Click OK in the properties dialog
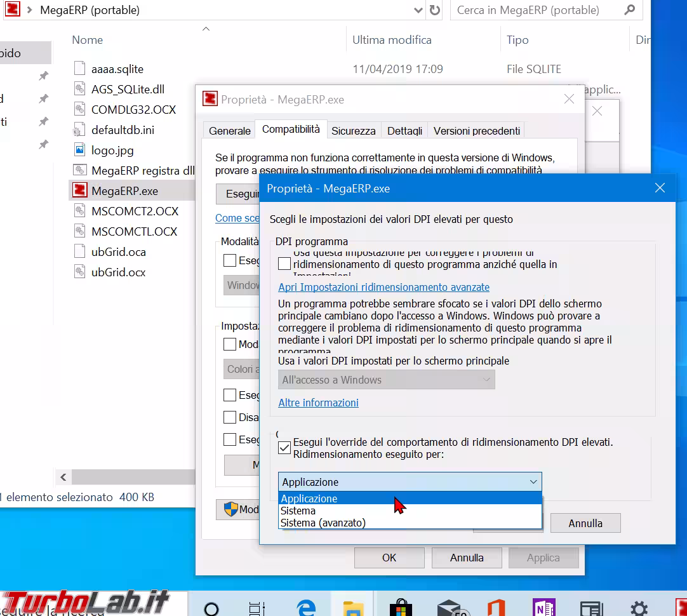Image resolution: width=687 pixels, height=616 pixels. pos(389,558)
